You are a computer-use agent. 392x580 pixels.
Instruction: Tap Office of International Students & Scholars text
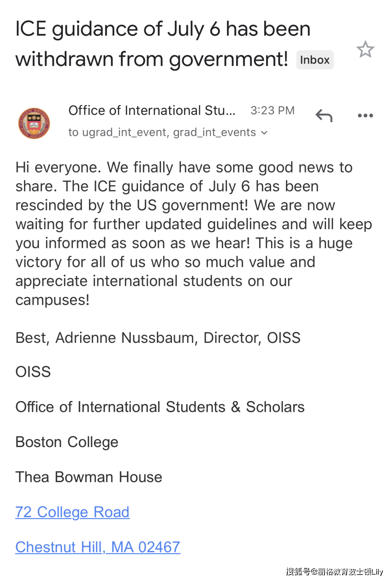(x=160, y=407)
